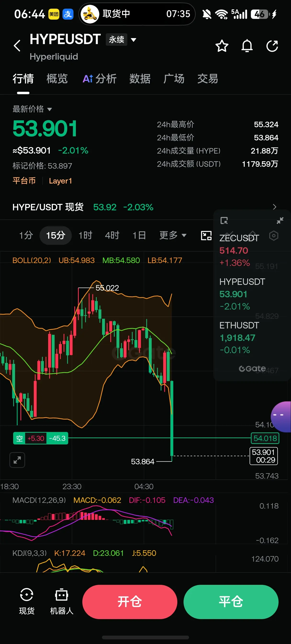The height and width of the screenshot is (644, 291).
Task: Tap the KDJ(9,3,3) indicator label
Action: 29,553
